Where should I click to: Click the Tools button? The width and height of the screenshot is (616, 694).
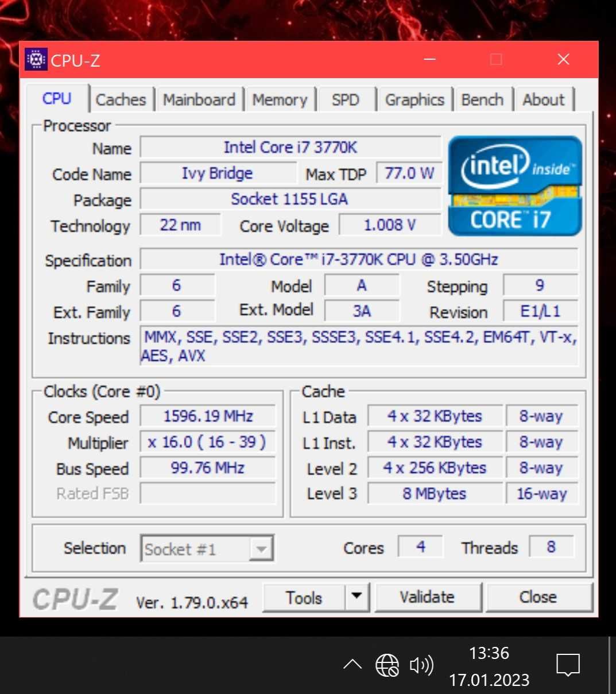tap(304, 597)
